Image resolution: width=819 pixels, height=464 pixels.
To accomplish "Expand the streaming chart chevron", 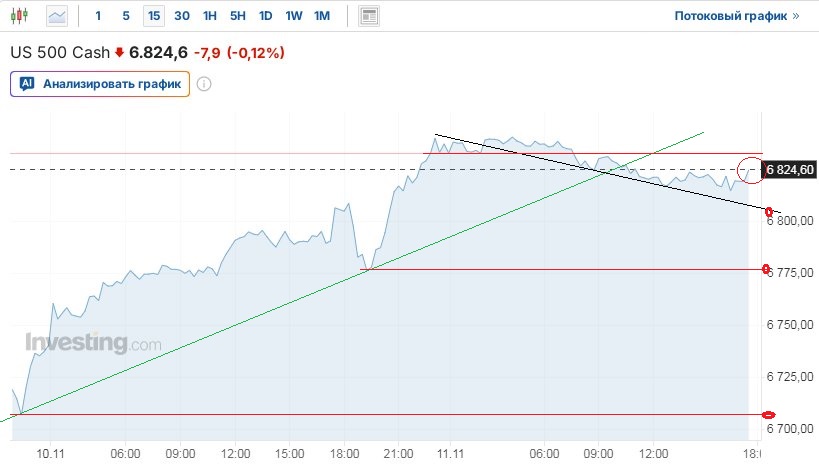I will [796, 16].
